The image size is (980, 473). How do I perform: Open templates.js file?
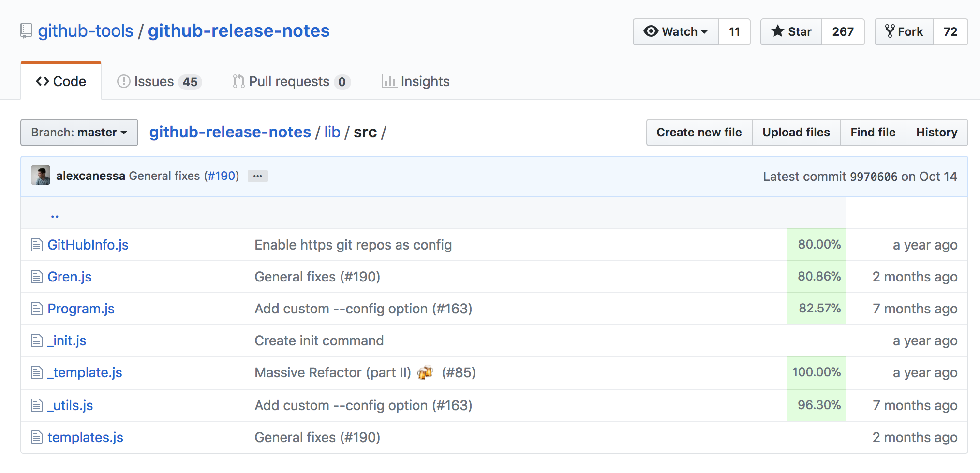[85, 437]
